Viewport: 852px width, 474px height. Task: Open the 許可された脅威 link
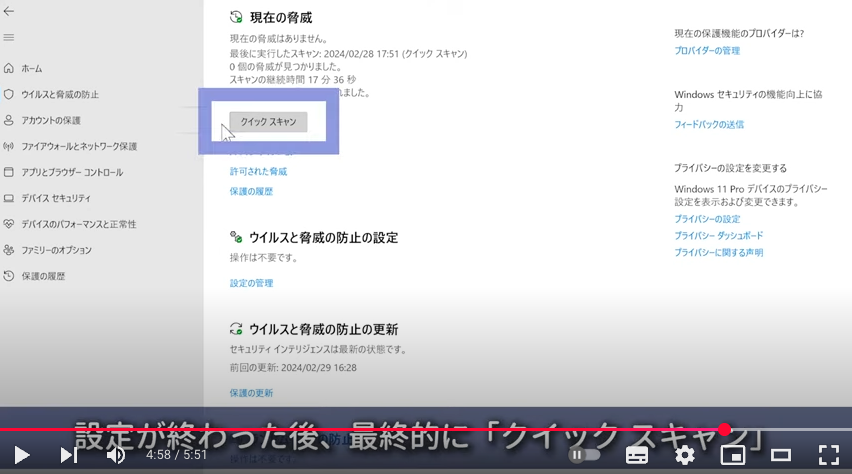[x=258, y=171]
